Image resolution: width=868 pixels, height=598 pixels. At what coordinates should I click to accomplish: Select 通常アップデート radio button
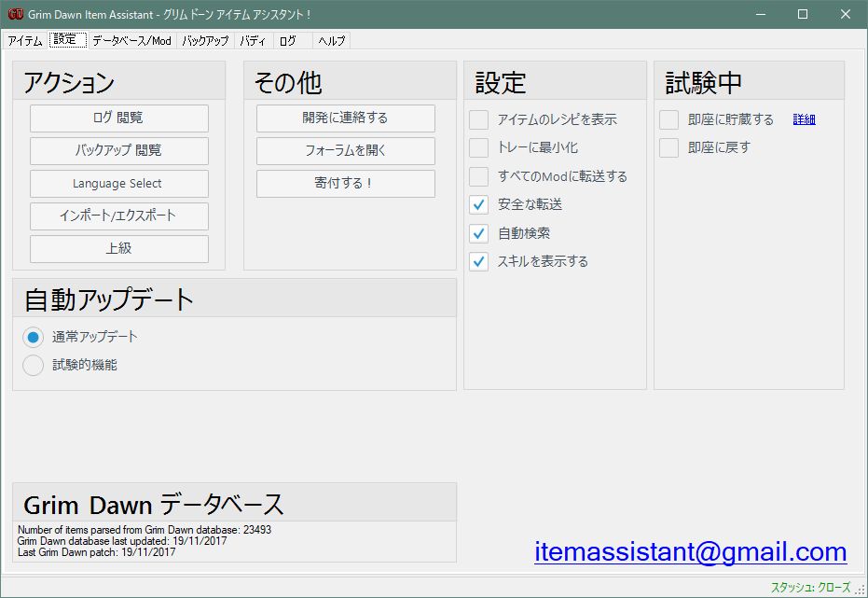tap(33, 337)
